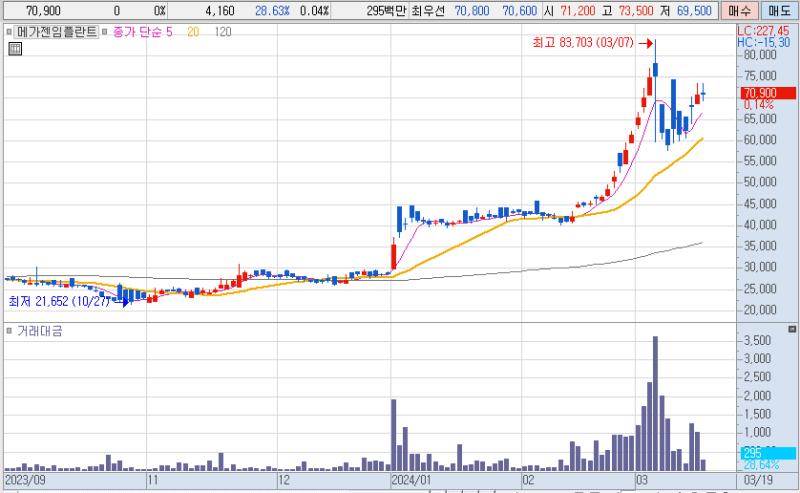800x493 pixels.
Task: Click the 70,800 best ask price
Action: [x=472, y=11]
